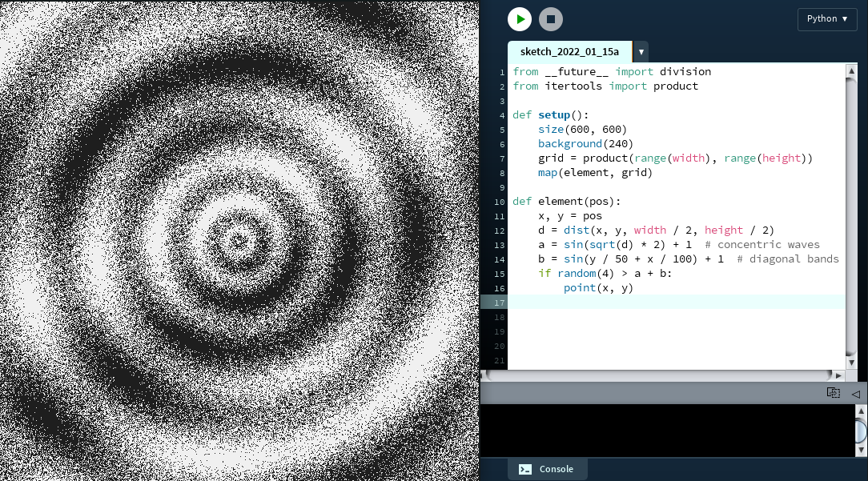
Task: Click the console scrollbar down arrow
Action: click(x=861, y=450)
